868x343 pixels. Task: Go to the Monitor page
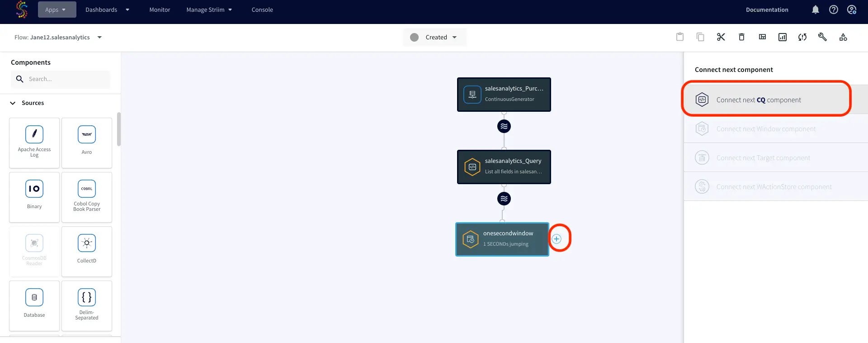160,10
